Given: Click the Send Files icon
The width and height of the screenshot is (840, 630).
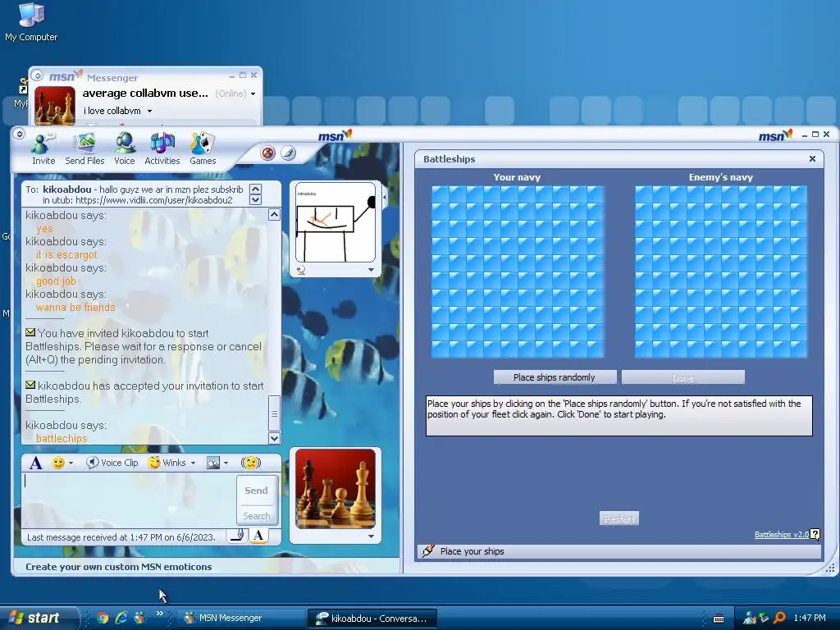Looking at the screenshot, I should [x=84, y=148].
